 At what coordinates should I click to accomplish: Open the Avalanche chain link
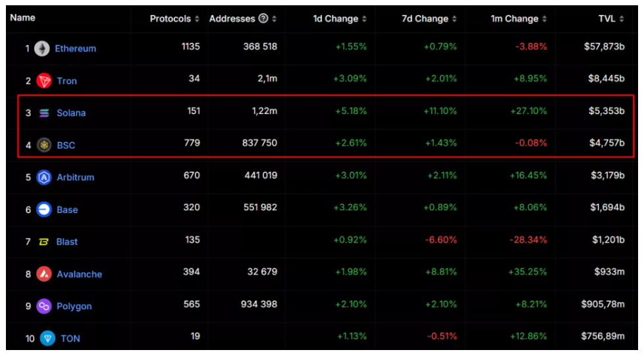tap(79, 274)
